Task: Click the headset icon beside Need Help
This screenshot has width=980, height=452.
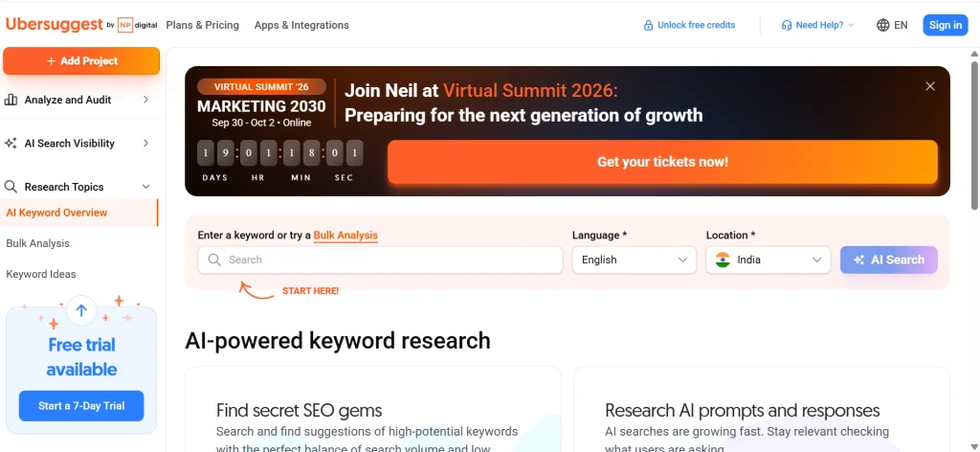Action: tap(787, 25)
